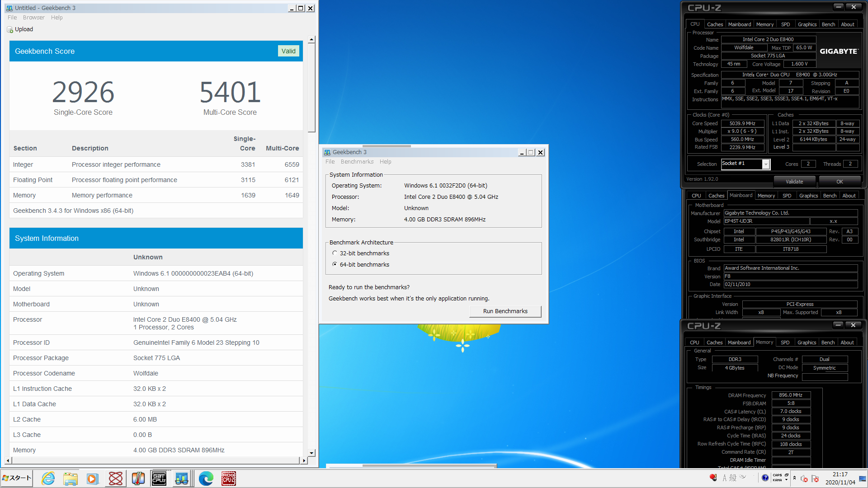Image resolution: width=868 pixels, height=488 pixels.
Task: Click the Validate button in CPU-Z
Action: coord(794,182)
